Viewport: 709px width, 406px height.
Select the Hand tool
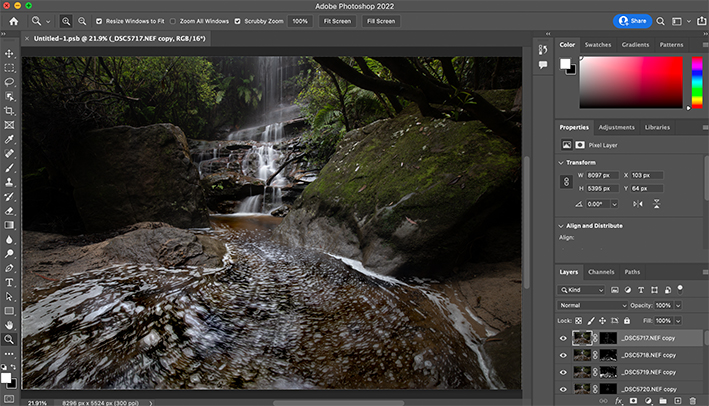(x=9, y=325)
